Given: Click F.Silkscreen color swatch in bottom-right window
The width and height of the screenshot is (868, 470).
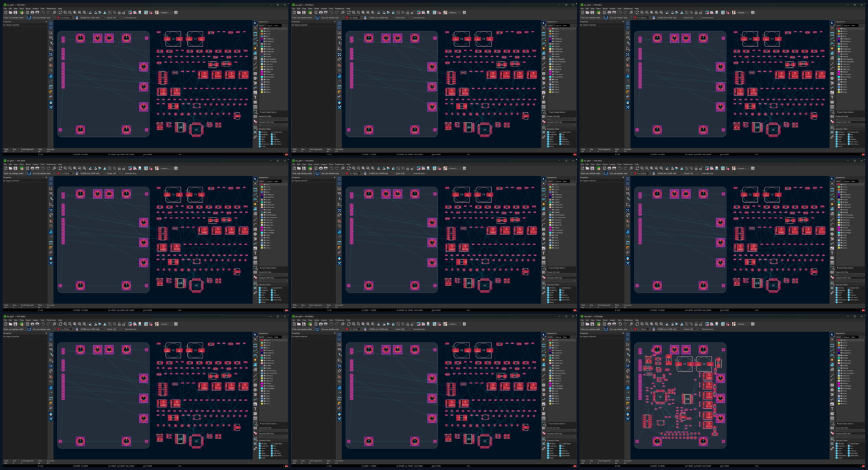Looking at the screenshot, I should coord(838,360).
